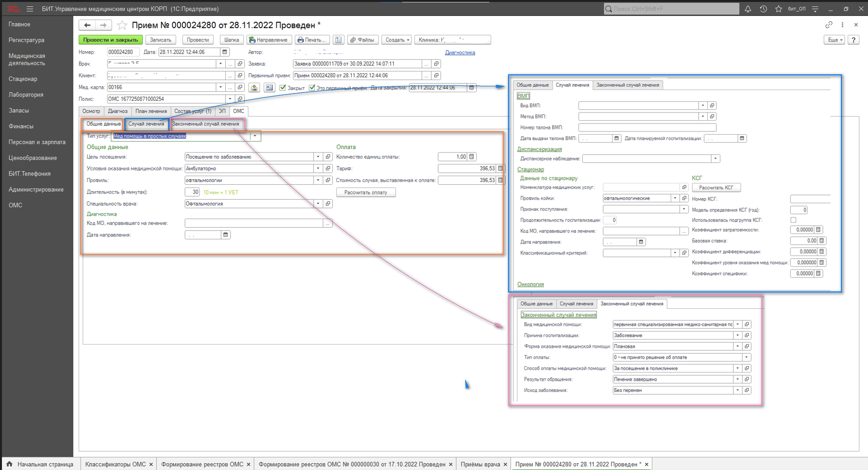868x470 pixels.
Task: Add Прием document to favorites star
Action: (123, 25)
